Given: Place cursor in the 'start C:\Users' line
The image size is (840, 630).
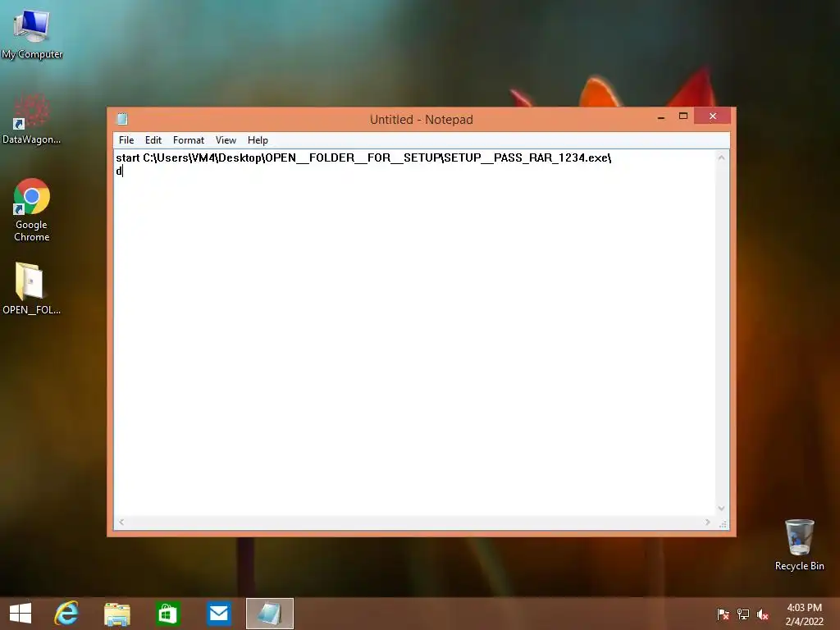Looking at the screenshot, I should (363, 157).
